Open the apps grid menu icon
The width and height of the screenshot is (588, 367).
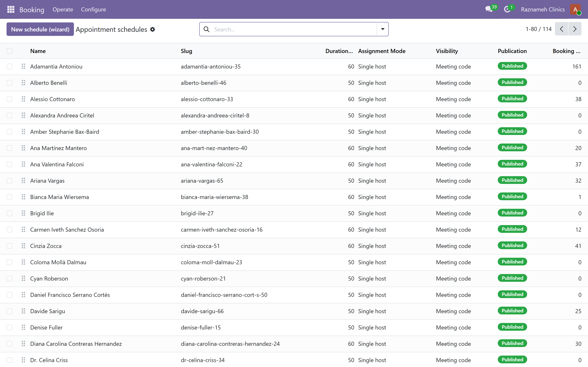[11, 9]
